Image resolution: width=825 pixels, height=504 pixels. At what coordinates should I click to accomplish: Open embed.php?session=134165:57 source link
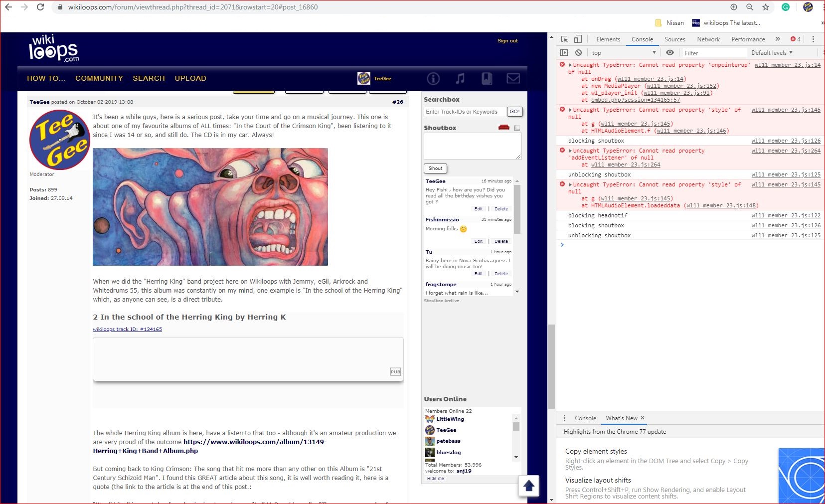pyautogui.click(x=636, y=100)
